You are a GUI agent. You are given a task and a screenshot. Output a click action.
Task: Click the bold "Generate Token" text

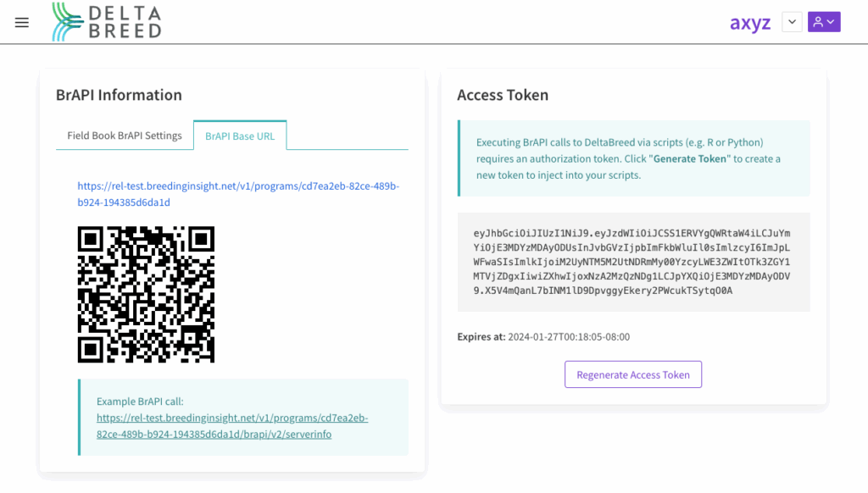coord(690,158)
